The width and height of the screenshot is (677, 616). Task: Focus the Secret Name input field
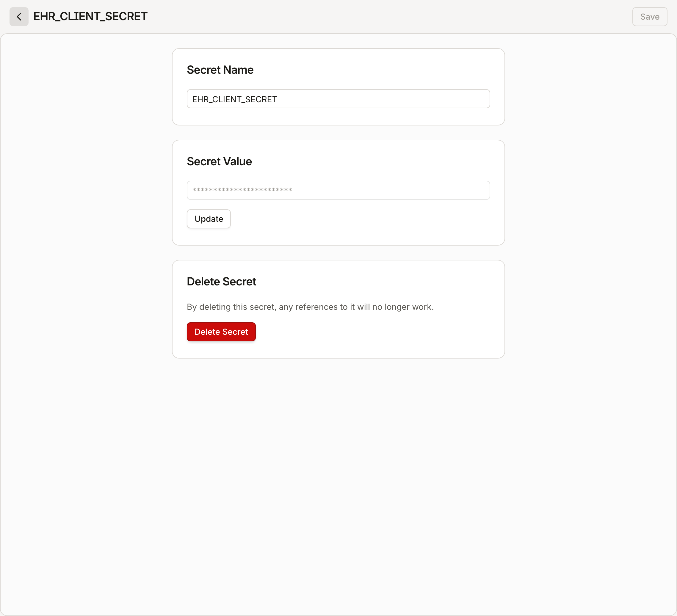pos(338,99)
